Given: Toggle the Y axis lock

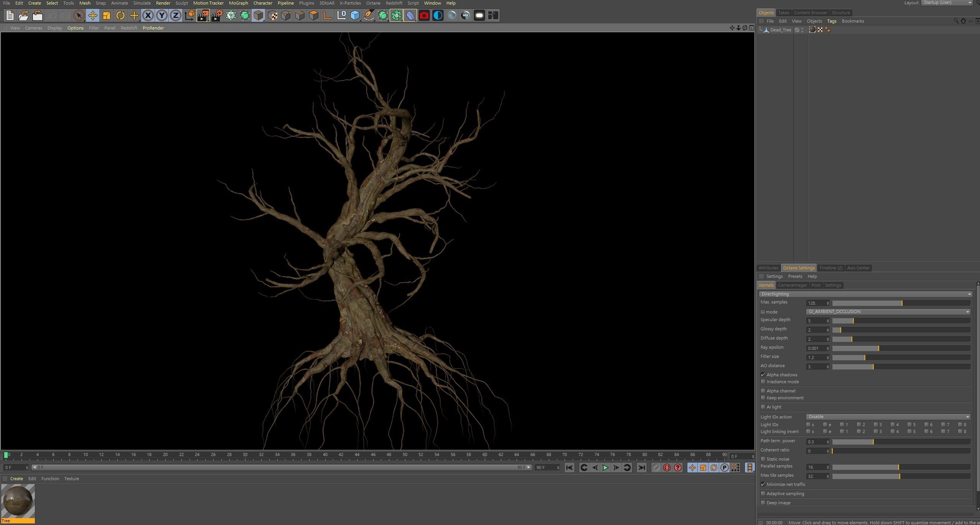Looking at the screenshot, I should [161, 15].
